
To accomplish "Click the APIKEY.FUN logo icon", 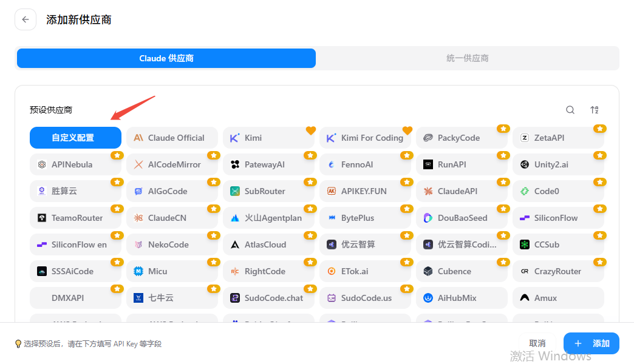I will (332, 191).
